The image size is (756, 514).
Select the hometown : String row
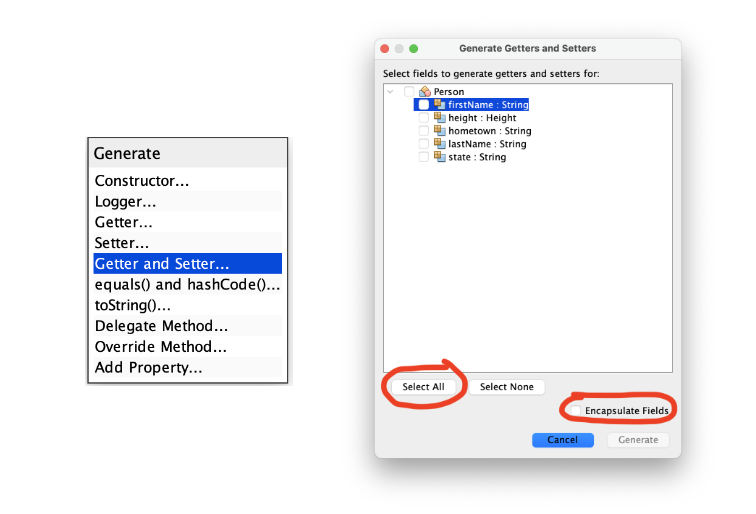pyautogui.click(x=489, y=131)
